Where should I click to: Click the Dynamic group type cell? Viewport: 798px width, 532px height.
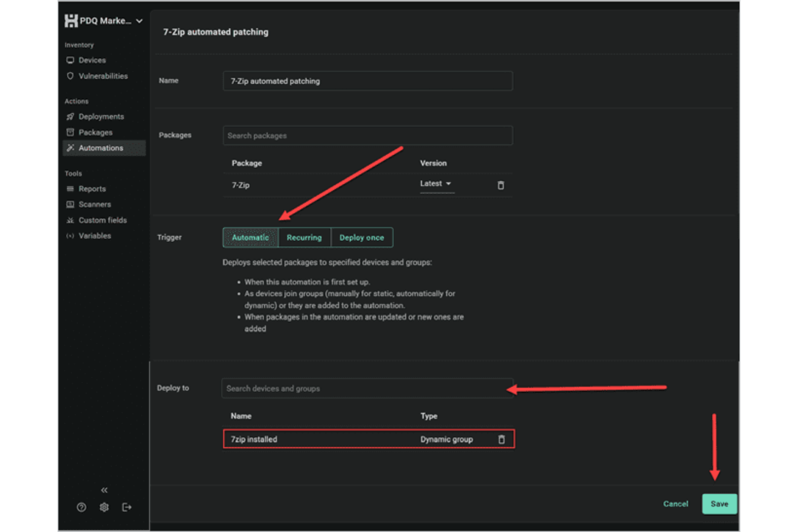click(x=446, y=439)
